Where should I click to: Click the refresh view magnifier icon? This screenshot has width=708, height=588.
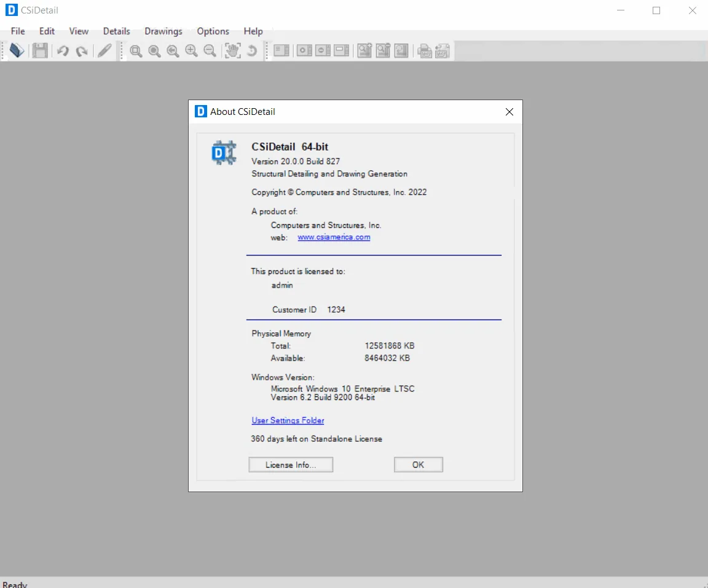coord(401,50)
